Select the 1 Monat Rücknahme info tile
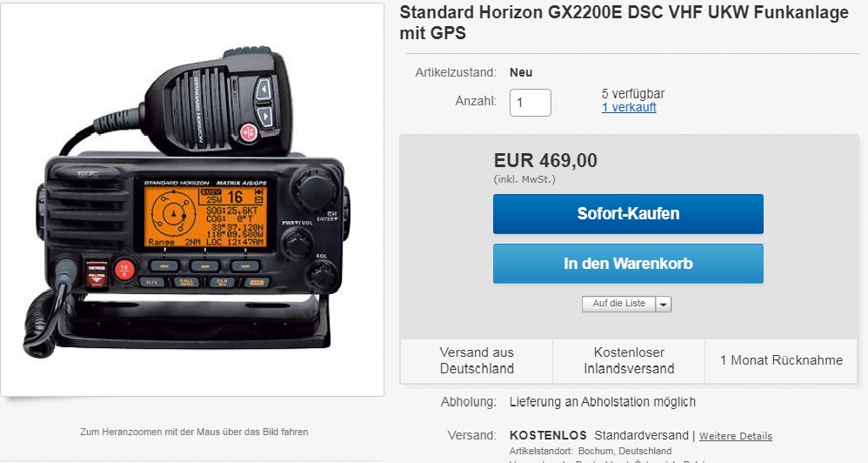Screen dimensions: 868x463 pyautogui.click(x=781, y=360)
